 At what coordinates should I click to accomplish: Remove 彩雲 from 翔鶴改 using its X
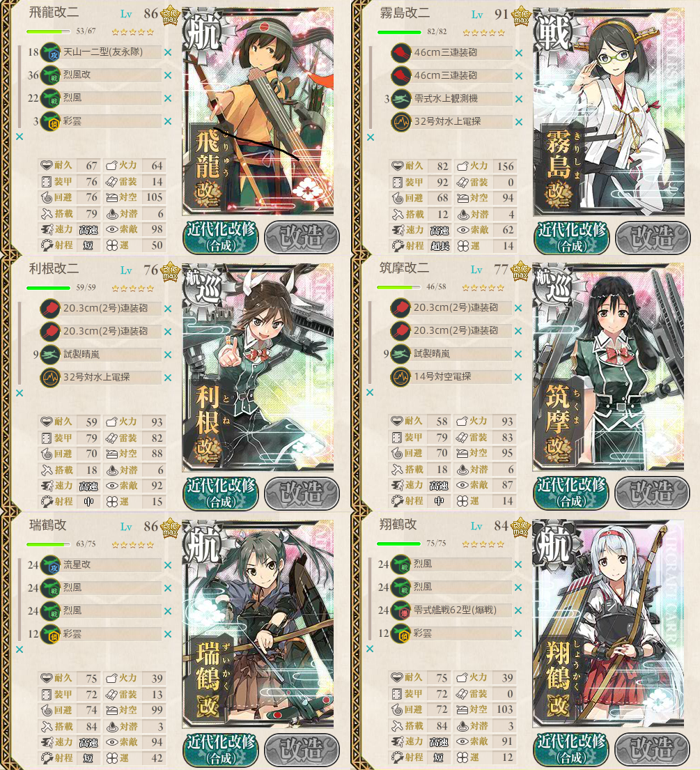(518, 634)
